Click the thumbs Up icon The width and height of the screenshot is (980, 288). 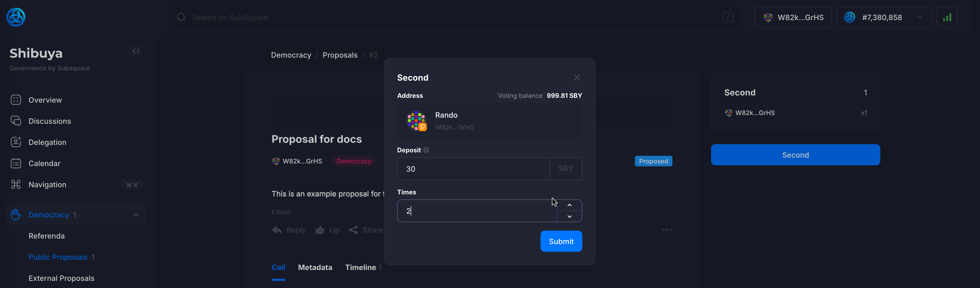click(x=320, y=230)
